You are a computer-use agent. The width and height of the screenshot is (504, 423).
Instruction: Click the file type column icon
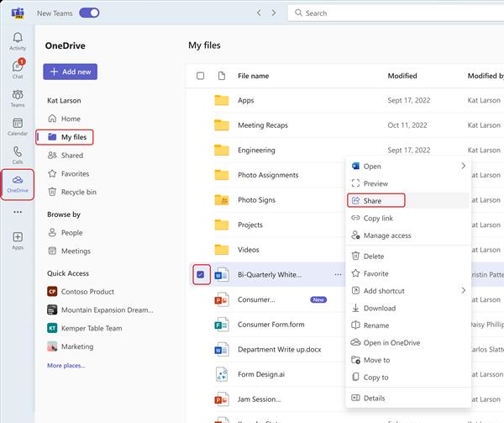[222, 76]
